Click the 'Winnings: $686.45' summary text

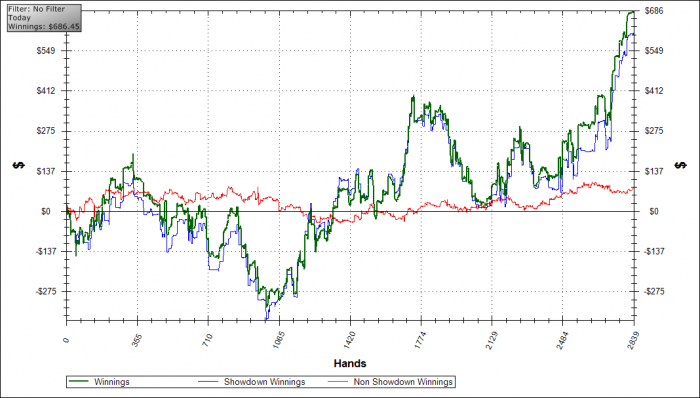44,27
